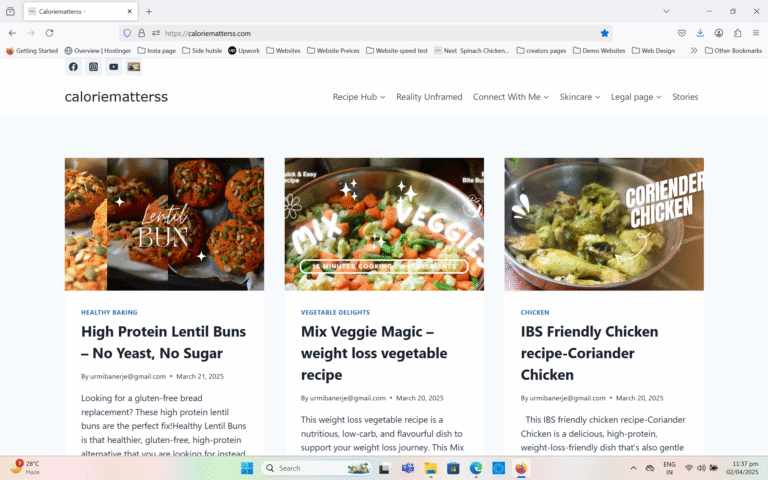Open the Healthy Baking category link
Screen dimensions: 768x480
(109, 312)
